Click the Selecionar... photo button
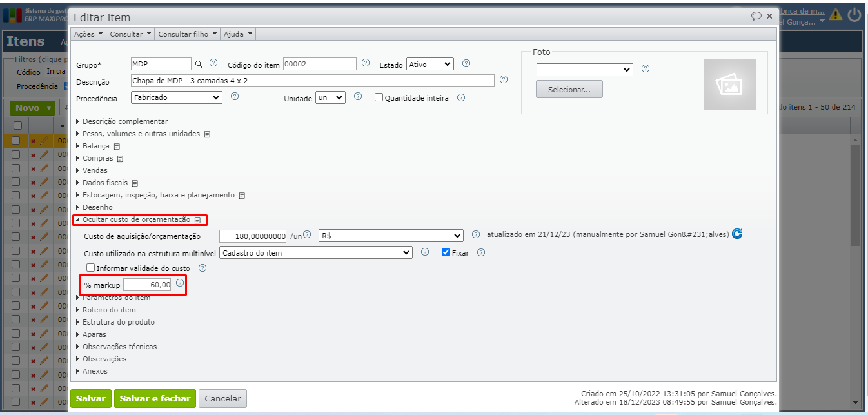This screenshot has width=868, height=415. coord(569,90)
